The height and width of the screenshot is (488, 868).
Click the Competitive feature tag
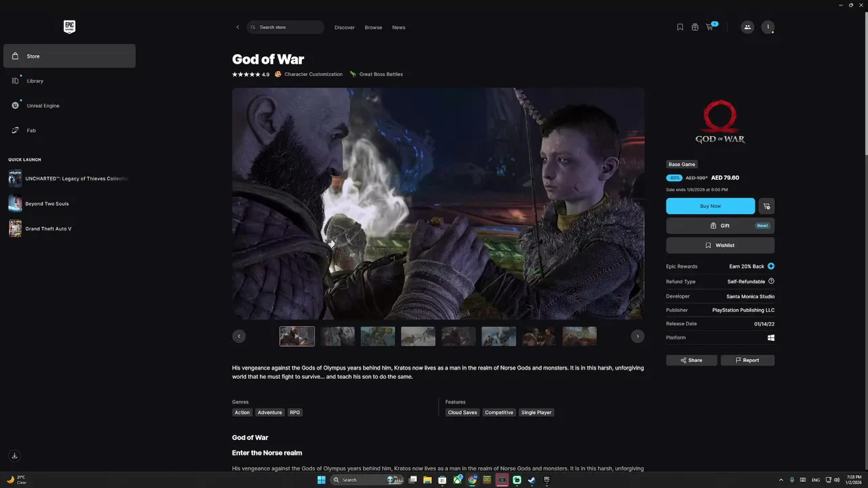point(499,412)
